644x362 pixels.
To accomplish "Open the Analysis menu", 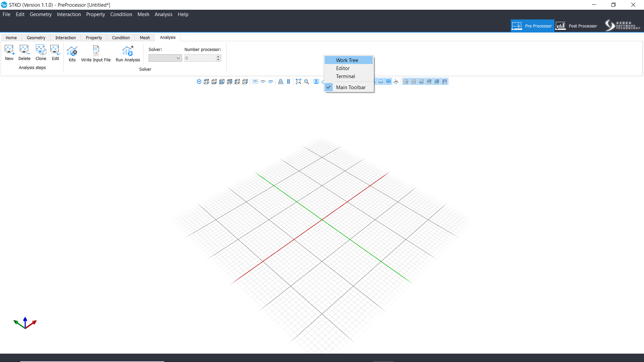I will (x=163, y=14).
